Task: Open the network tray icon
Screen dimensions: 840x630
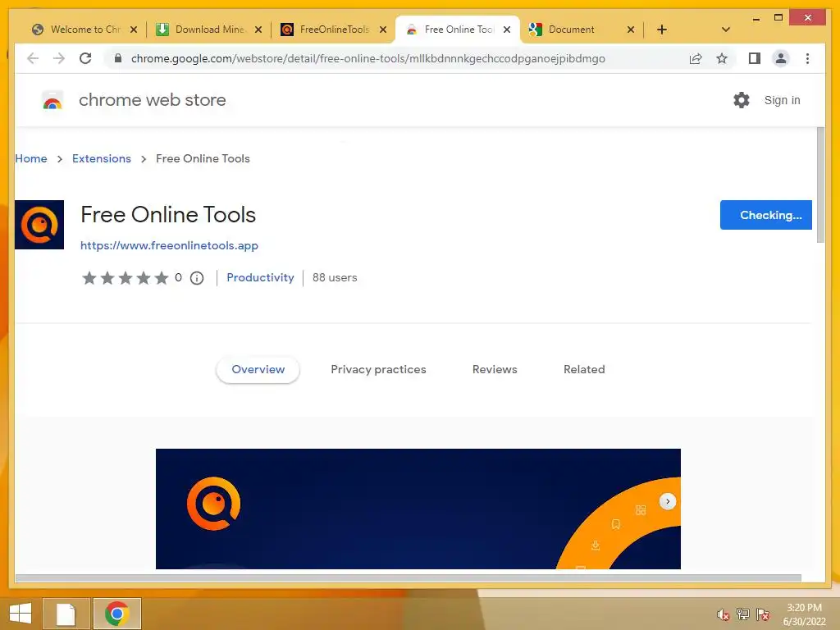Action: click(x=743, y=614)
